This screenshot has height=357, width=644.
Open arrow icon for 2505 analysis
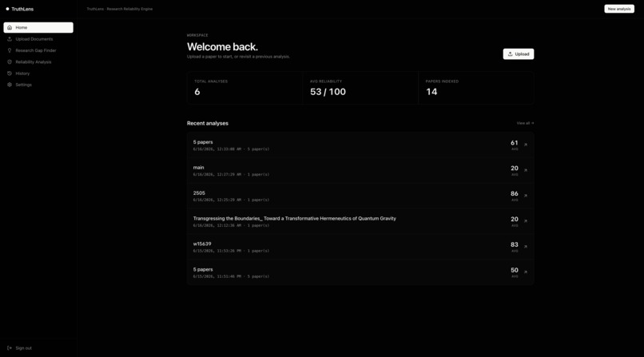point(525,196)
